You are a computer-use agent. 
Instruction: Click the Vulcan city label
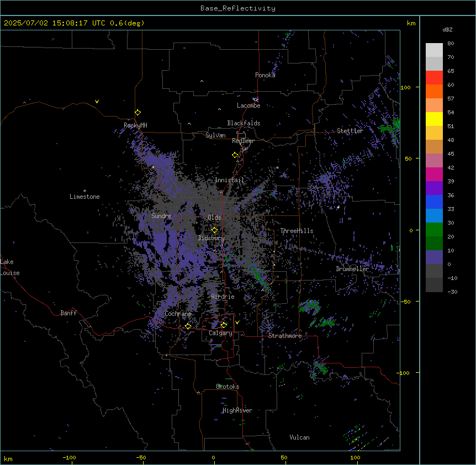[300, 437]
